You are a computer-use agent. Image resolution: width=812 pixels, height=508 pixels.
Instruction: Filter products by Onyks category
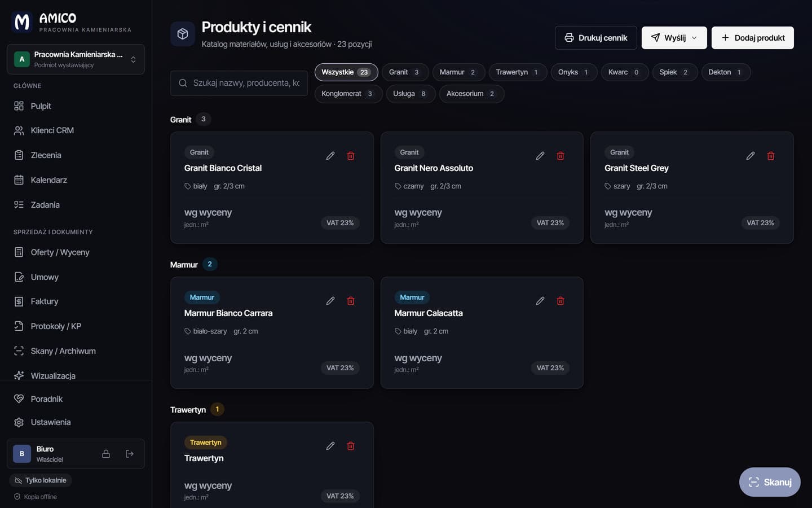click(574, 72)
